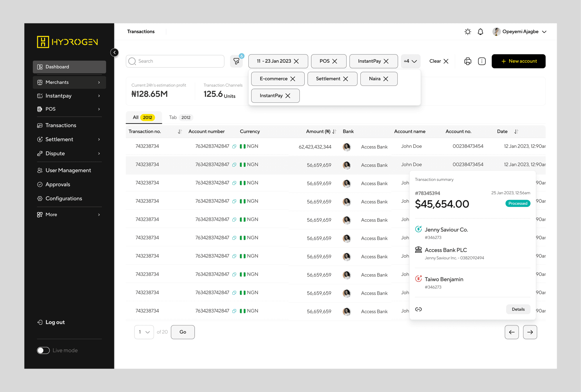
Task: Go to the previous page arrow
Action: coord(512,332)
